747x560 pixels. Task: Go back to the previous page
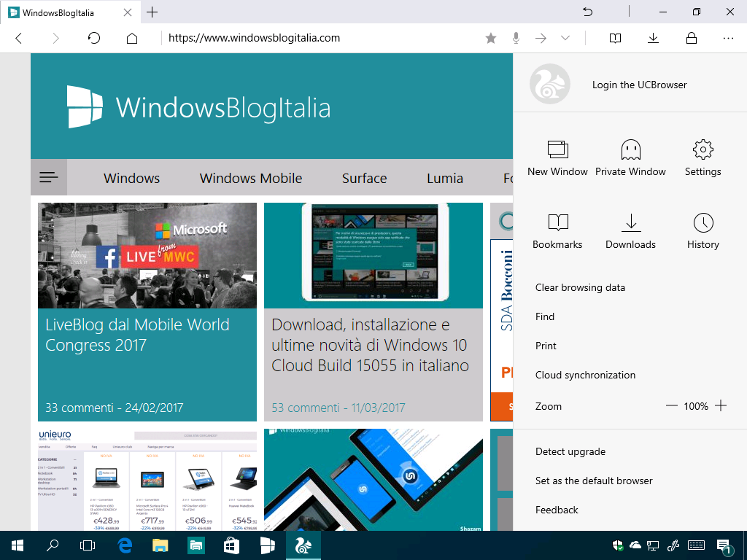point(18,38)
